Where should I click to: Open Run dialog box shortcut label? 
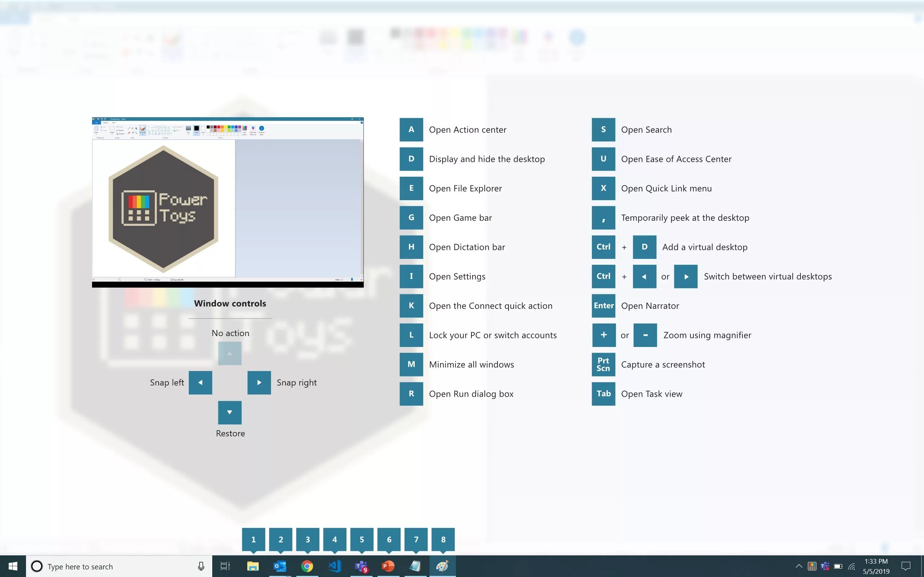tap(471, 393)
